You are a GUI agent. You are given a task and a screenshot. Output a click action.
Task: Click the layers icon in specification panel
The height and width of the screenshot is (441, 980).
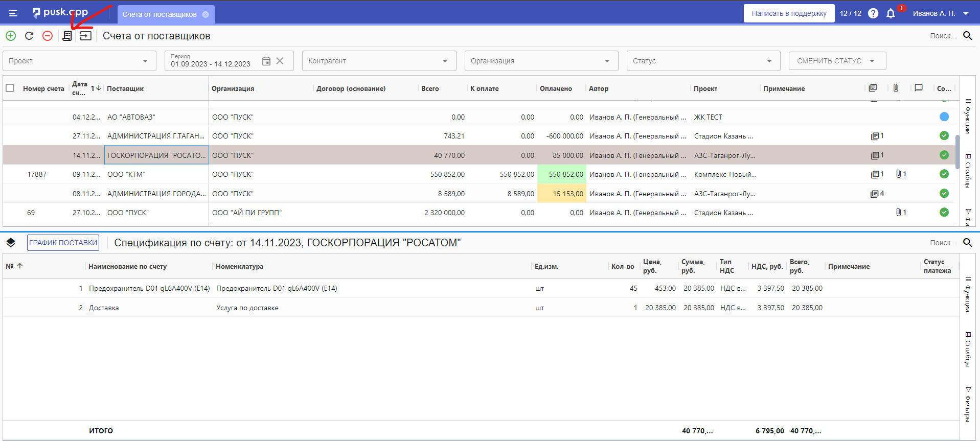11,243
